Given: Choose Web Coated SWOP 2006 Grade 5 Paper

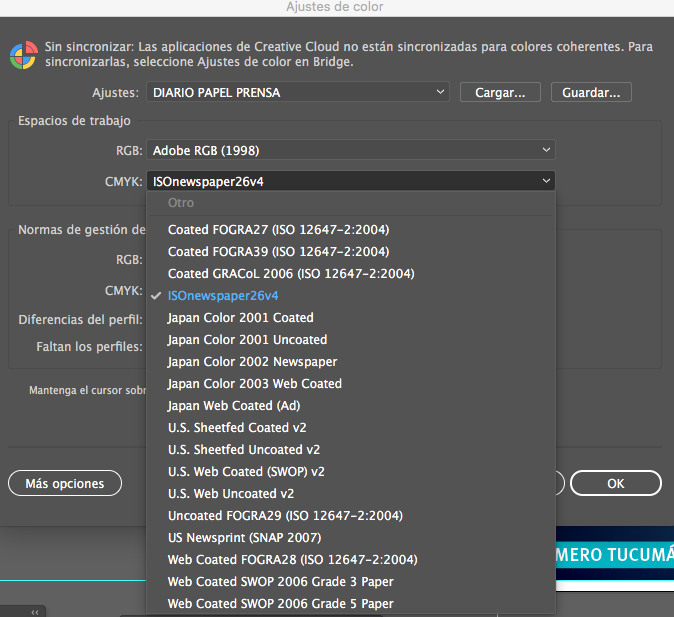Looking at the screenshot, I should 351,604.
